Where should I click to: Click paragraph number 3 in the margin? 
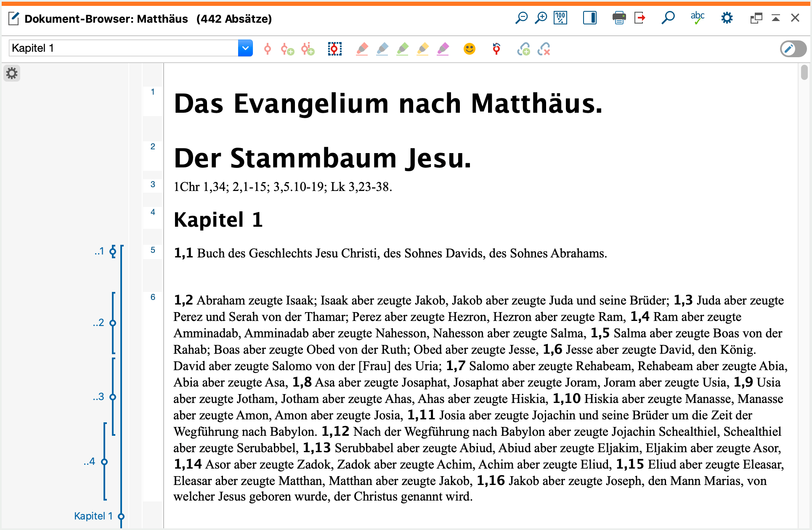click(x=153, y=185)
